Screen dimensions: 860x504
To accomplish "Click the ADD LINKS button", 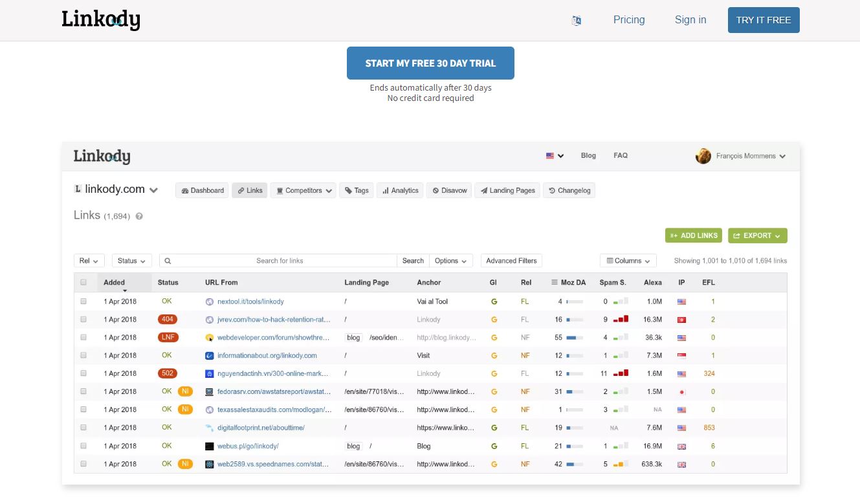I will (694, 236).
